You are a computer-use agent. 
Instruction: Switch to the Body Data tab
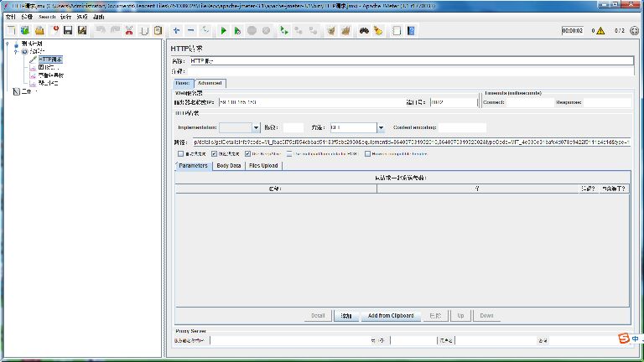click(x=228, y=166)
